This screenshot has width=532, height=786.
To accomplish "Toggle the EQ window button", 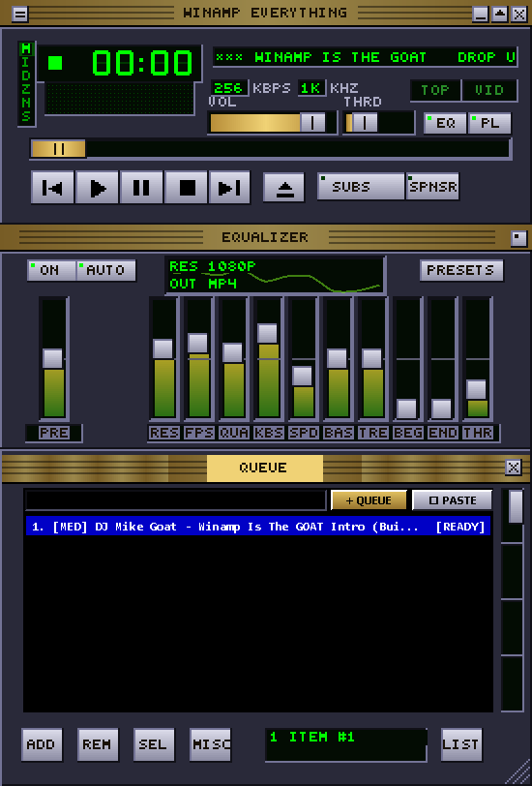I will pos(445,123).
